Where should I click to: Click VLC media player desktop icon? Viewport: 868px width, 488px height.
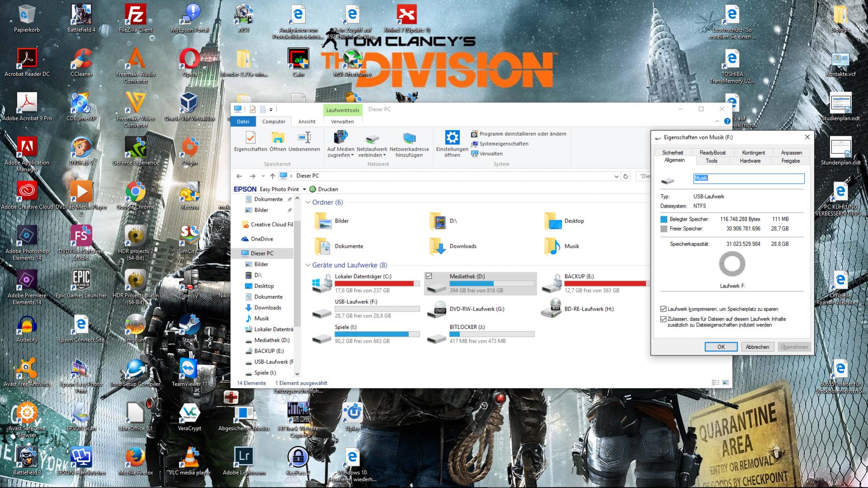(x=190, y=462)
